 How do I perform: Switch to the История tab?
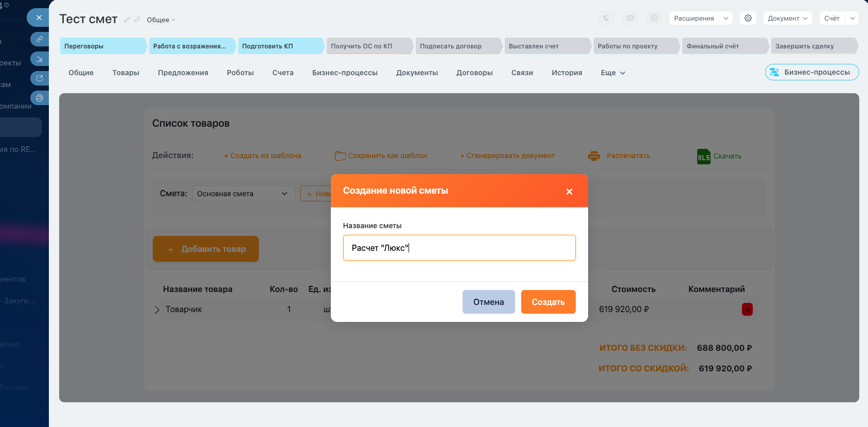(567, 73)
